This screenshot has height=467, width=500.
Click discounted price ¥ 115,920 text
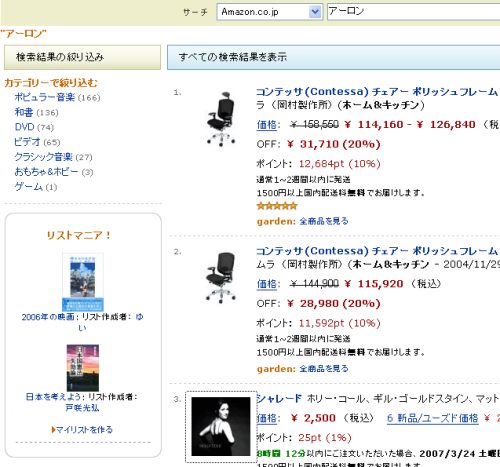point(373,284)
